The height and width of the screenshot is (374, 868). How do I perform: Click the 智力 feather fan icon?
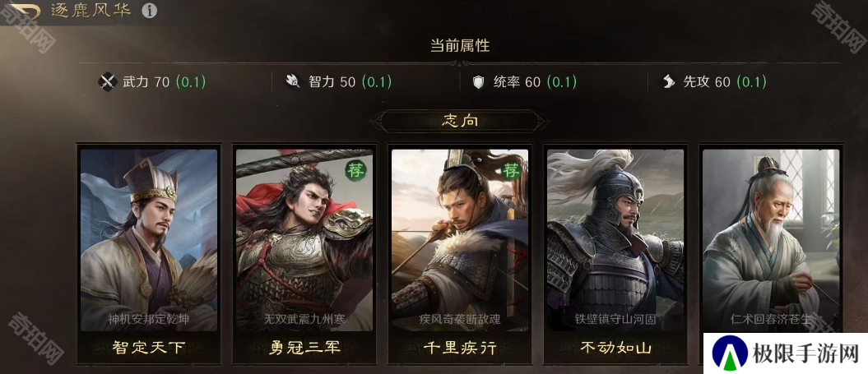(293, 82)
